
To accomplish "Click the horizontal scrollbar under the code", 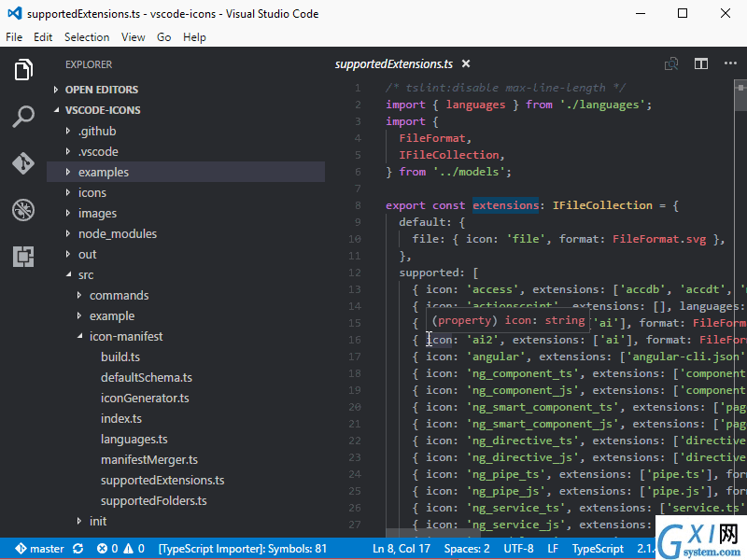I will [433, 533].
